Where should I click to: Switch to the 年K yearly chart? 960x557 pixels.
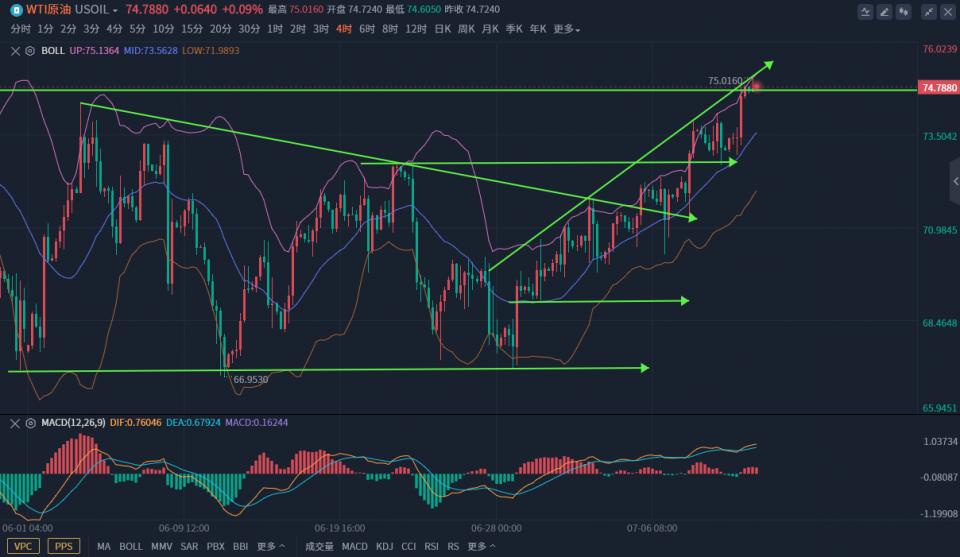(x=538, y=29)
